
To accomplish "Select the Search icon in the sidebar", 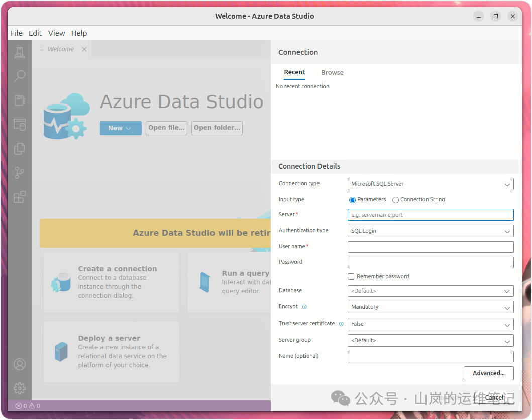I will (x=20, y=76).
